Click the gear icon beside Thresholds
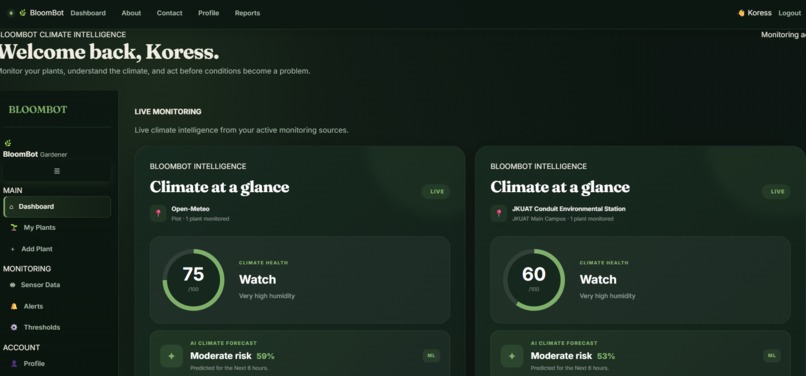806x376 pixels. point(14,327)
